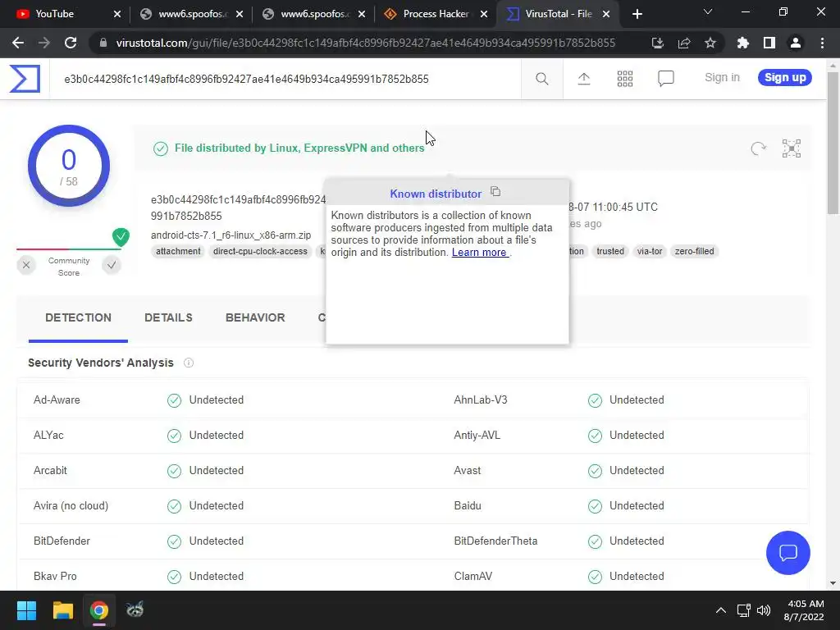This screenshot has height=630, width=840.
Task: Reload the page
Action: point(71,43)
